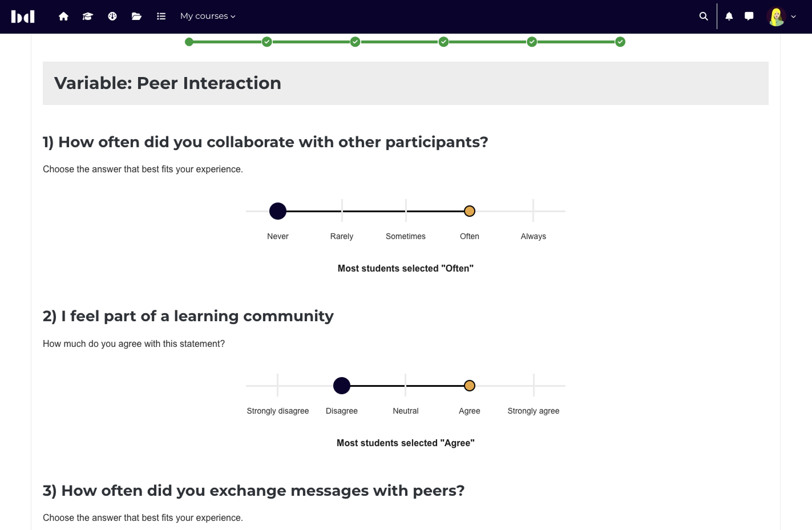This screenshot has width=812, height=530.
Task: Select "Rarely" on the collaboration scale
Action: point(342,211)
